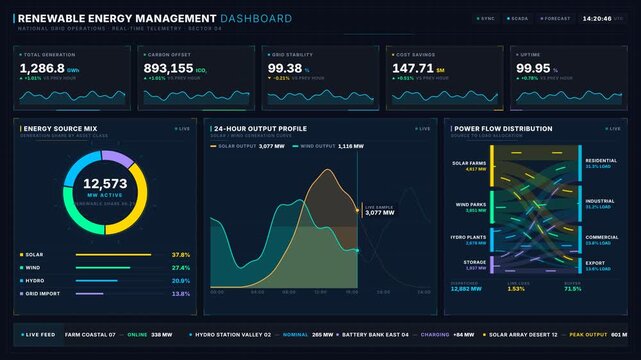Click the 14:20:46 UTC clock
The image size is (641, 360).
point(603,19)
